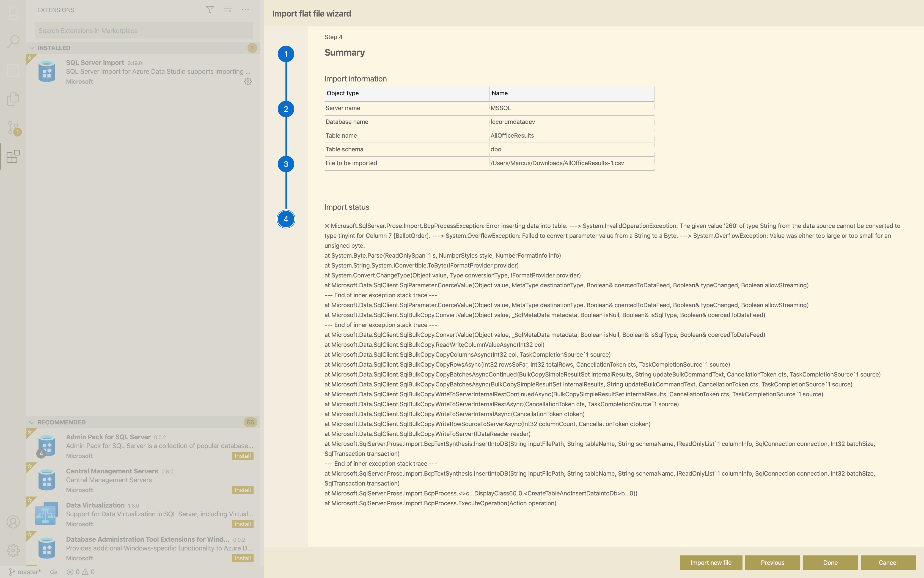Collapse the RECOMMENDED section
Image resolution: width=924 pixels, height=578 pixels.
point(143,422)
